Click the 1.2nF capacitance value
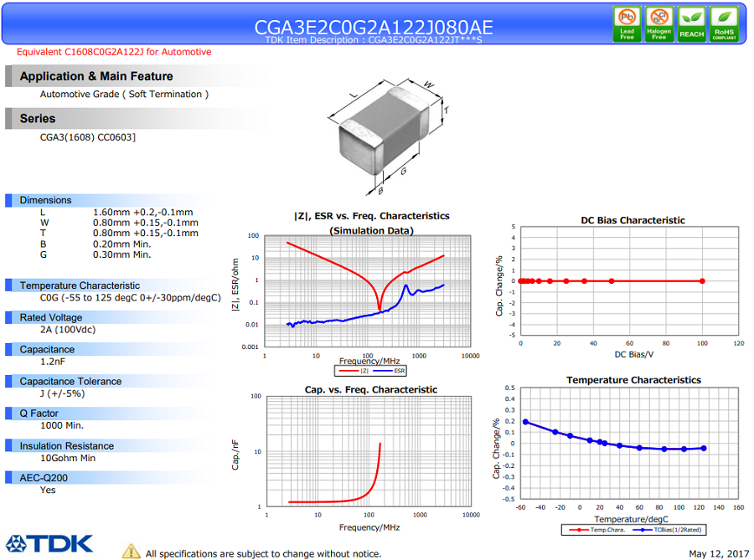This screenshot has width=754, height=560. click(x=53, y=362)
